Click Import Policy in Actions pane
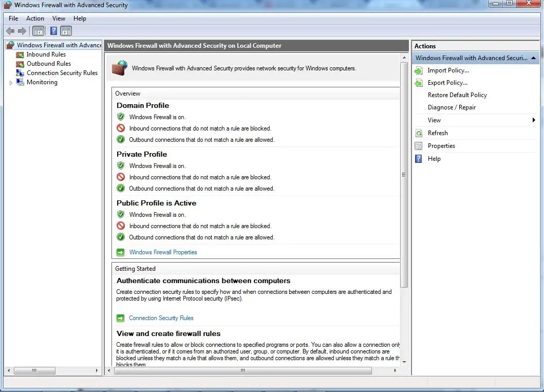544x392 pixels. click(448, 70)
